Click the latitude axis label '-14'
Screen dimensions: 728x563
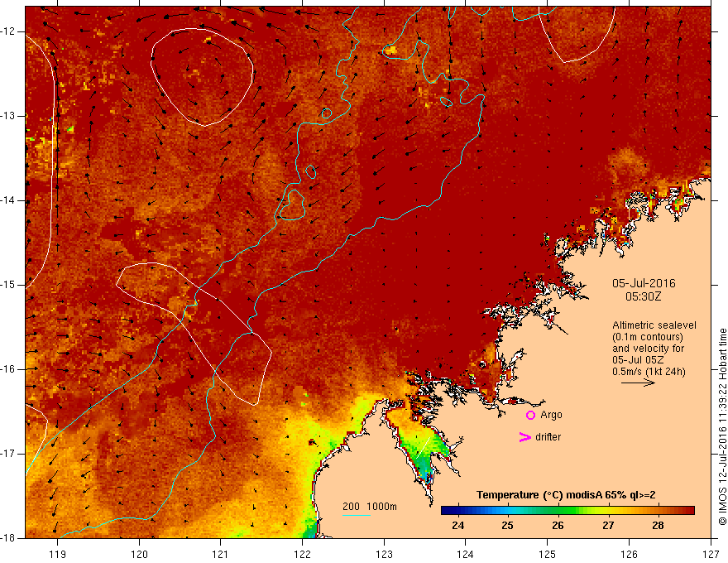click(8, 200)
